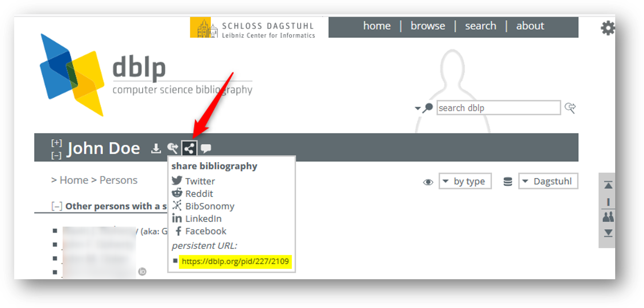Image resolution: width=644 pixels, height=308 pixels.
Task: Click the LinkedIn icon
Action: (177, 218)
